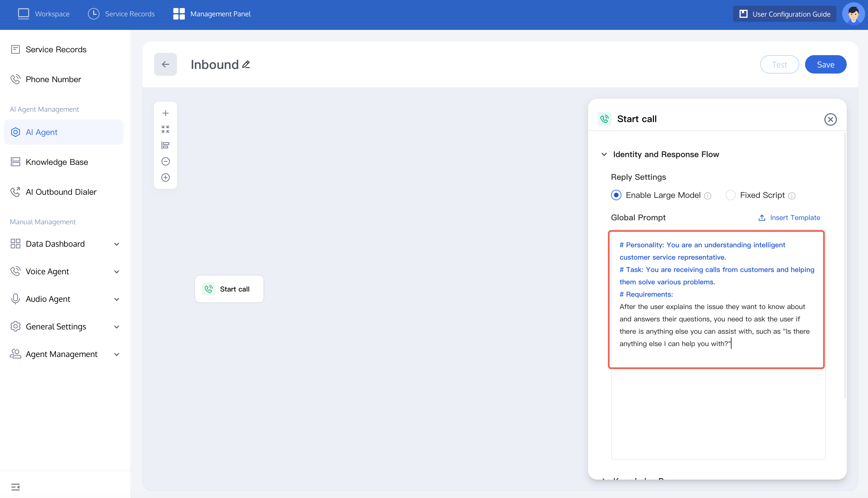This screenshot has height=498, width=868.
Task: Expand the Data Dashboard menu
Action: [116, 244]
